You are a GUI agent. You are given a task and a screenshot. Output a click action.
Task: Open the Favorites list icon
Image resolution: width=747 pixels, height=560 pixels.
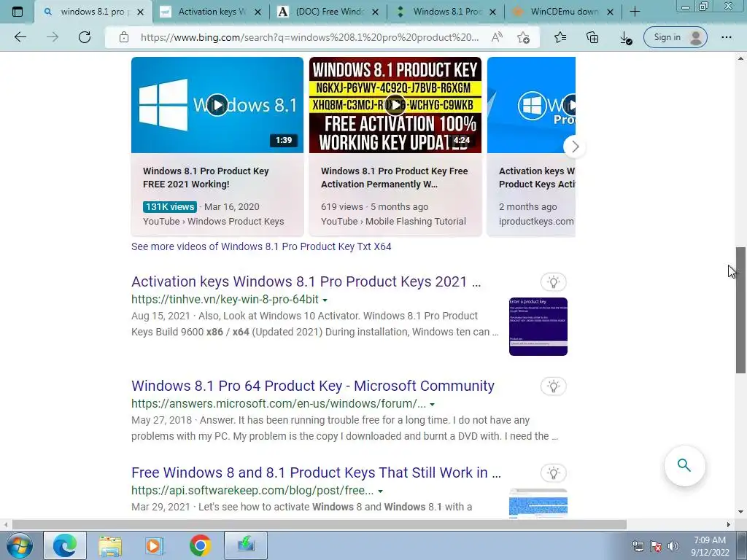(x=560, y=37)
